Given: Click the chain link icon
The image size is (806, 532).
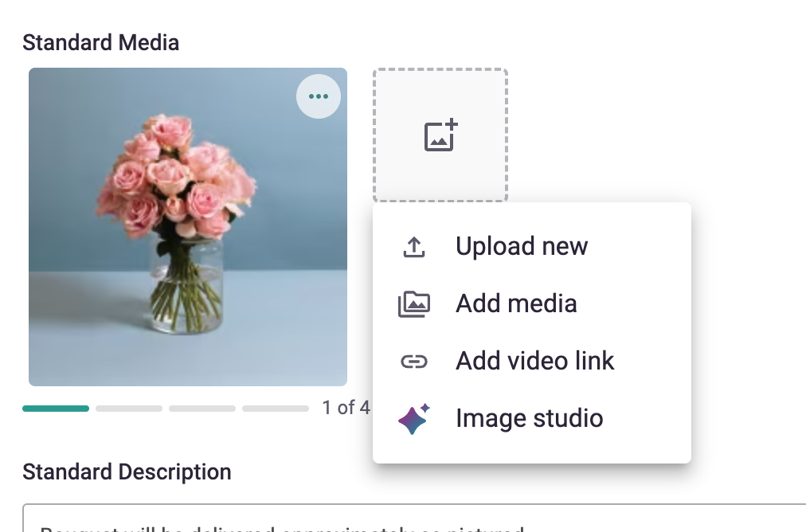Looking at the screenshot, I should pos(414,362).
